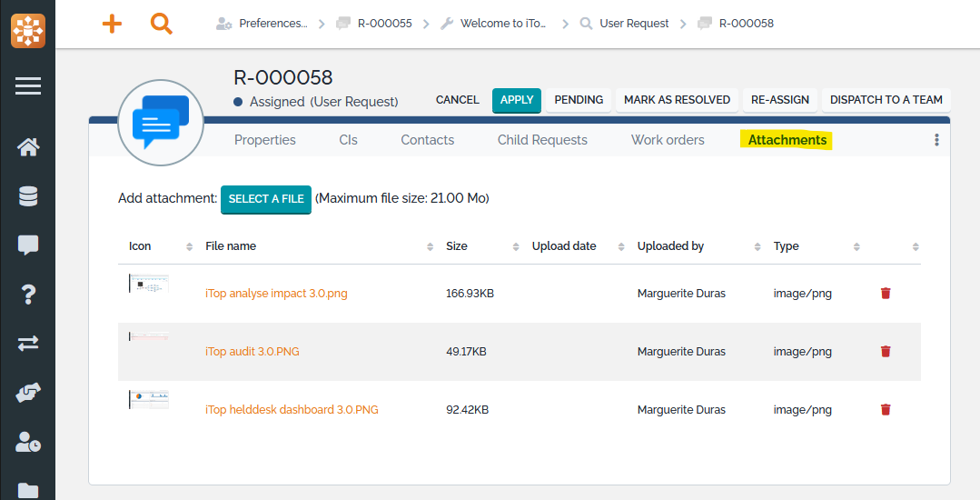Click the Mark as Resolved button
Image resolution: width=980 pixels, height=500 pixels.
tap(677, 100)
